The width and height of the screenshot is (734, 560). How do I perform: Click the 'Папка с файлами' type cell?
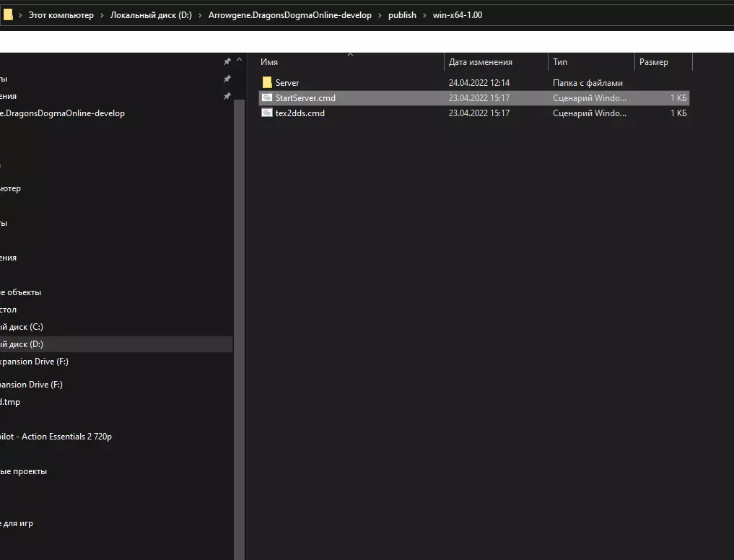[x=587, y=83]
